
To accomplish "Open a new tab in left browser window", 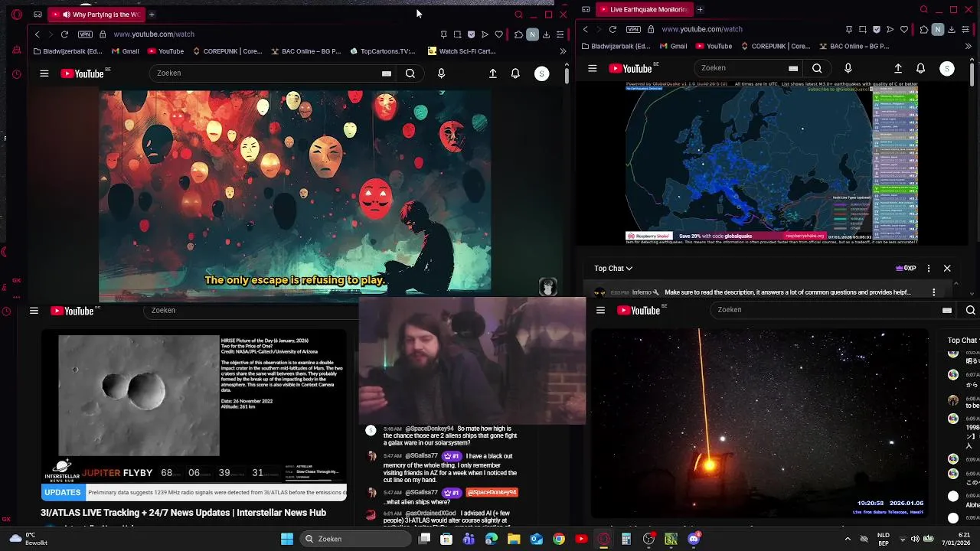I will 152,15.
